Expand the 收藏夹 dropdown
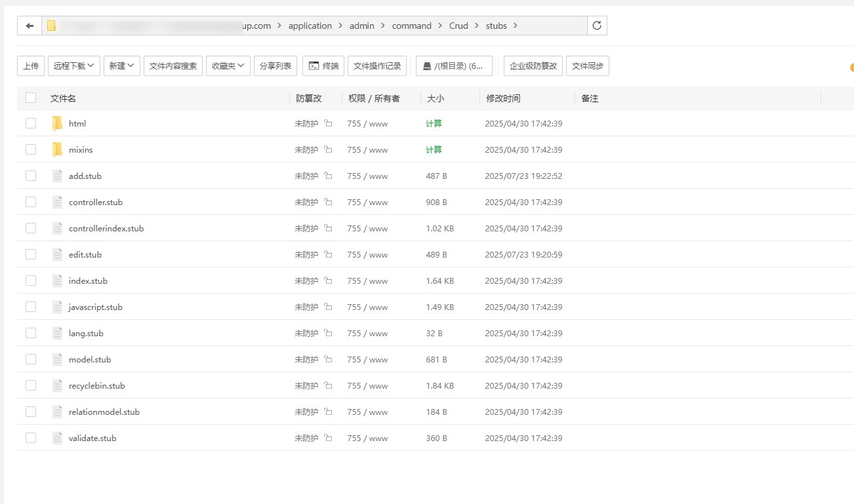854x504 pixels. 228,66
